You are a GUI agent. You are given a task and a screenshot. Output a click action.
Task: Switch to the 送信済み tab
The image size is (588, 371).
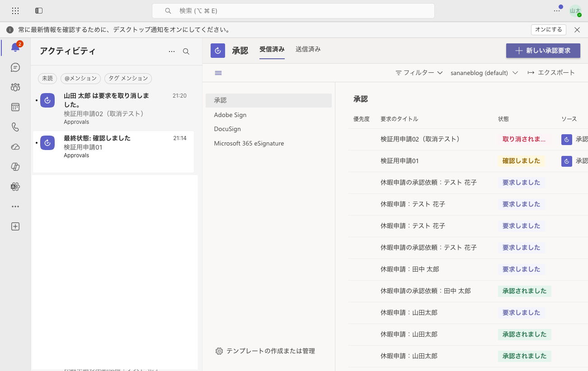coord(308,49)
